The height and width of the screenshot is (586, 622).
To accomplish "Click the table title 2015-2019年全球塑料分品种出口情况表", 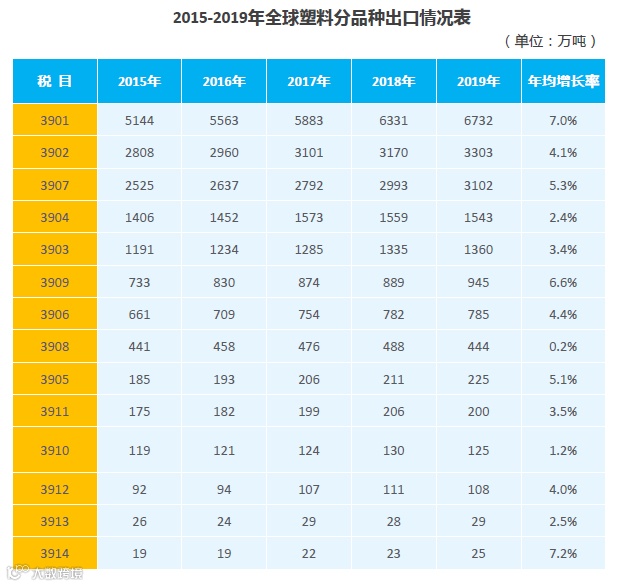I will [x=322, y=18].
